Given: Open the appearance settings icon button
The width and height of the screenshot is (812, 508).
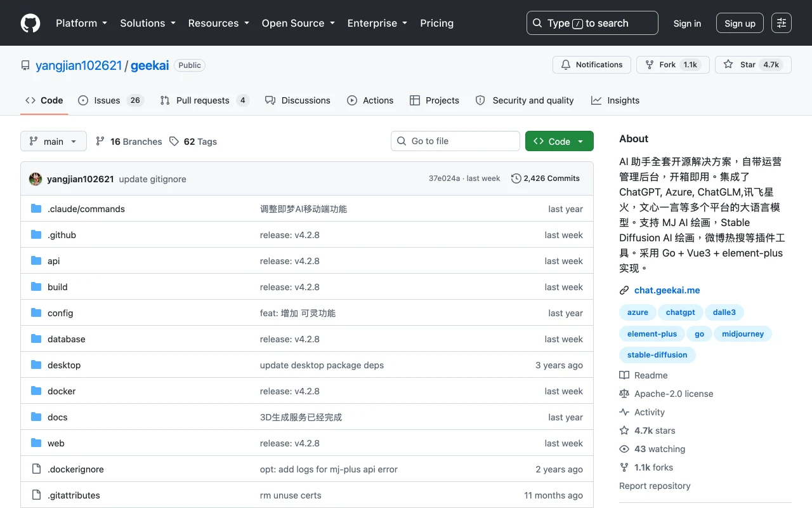Looking at the screenshot, I should (x=782, y=23).
